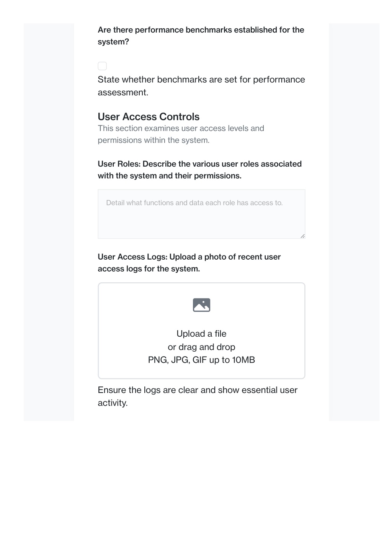Click the image icon in upload box
The height and width of the screenshot is (555, 392).
[x=201, y=305]
